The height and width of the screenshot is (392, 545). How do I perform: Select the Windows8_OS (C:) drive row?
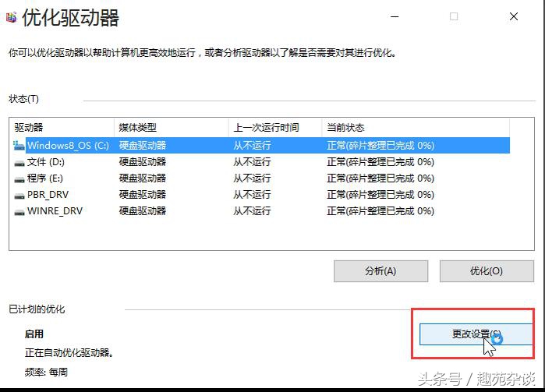[261, 145]
